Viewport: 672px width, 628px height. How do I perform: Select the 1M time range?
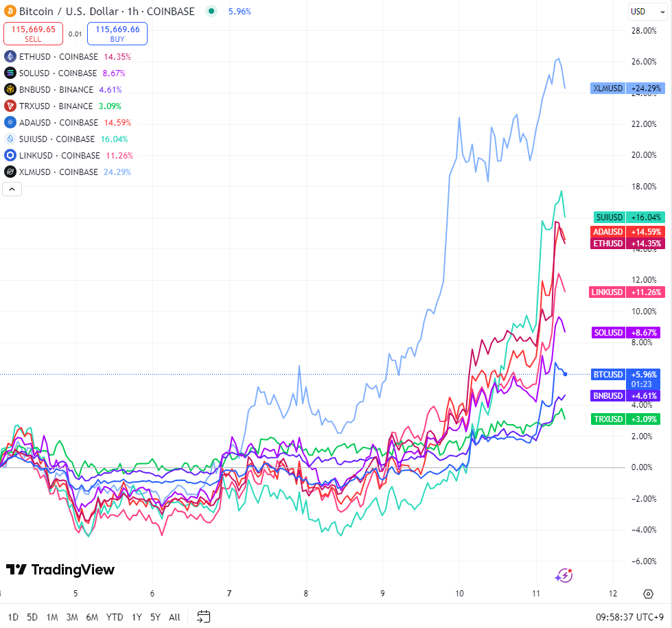pyautogui.click(x=52, y=617)
